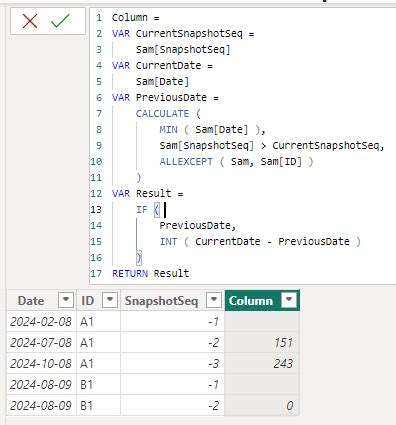Click the CALCULATE function in formula
396x425 pixels.
(x=162, y=114)
